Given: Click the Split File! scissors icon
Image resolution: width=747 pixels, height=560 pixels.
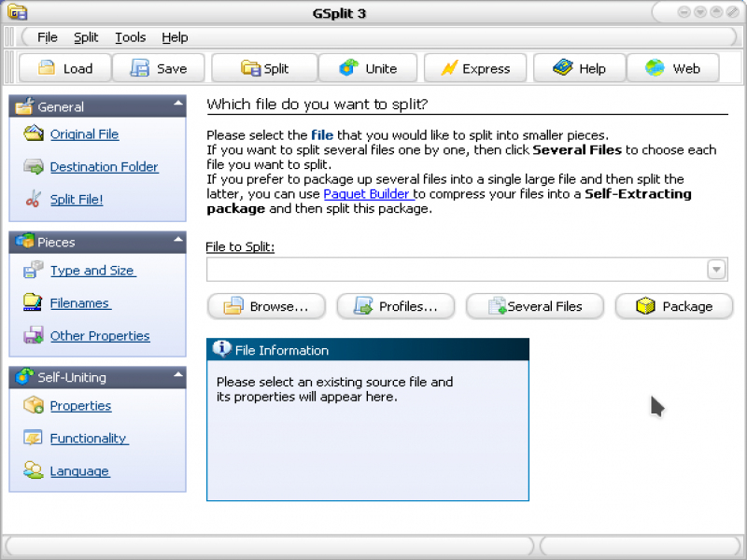Looking at the screenshot, I should (x=34, y=199).
